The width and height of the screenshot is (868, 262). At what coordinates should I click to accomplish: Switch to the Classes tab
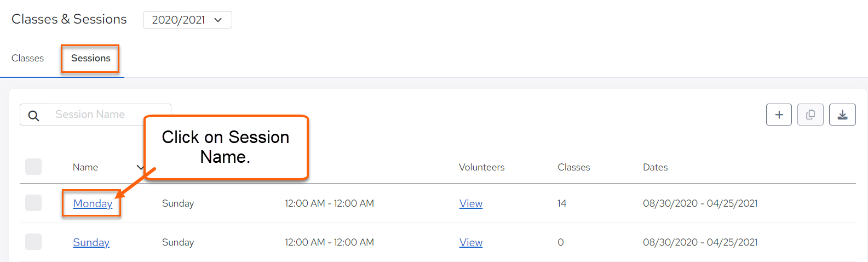tap(27, 58)
